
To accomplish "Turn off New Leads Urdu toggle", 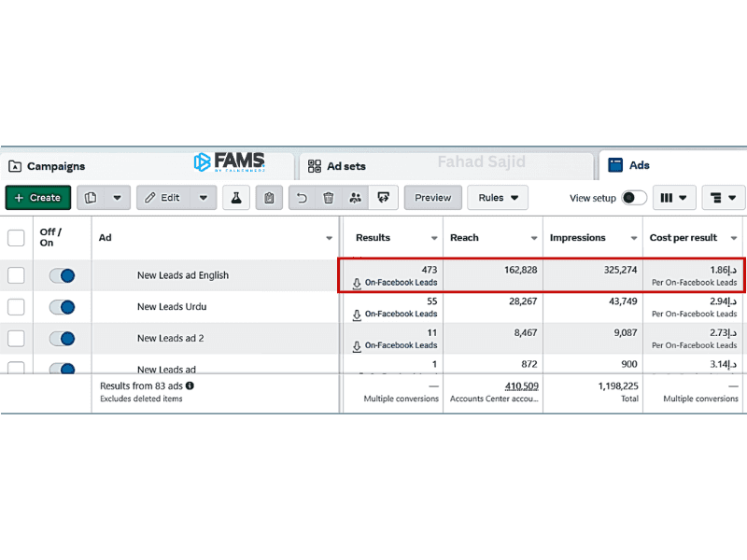I will click(62, 307).
